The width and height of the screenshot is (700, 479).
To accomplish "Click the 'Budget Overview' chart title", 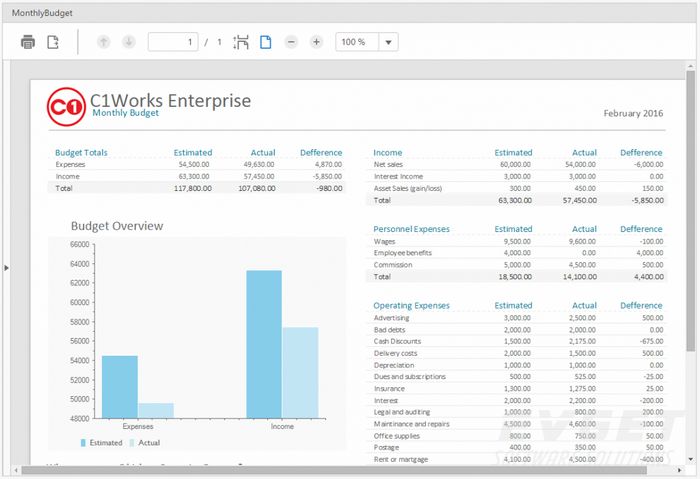I will [117, 226].
